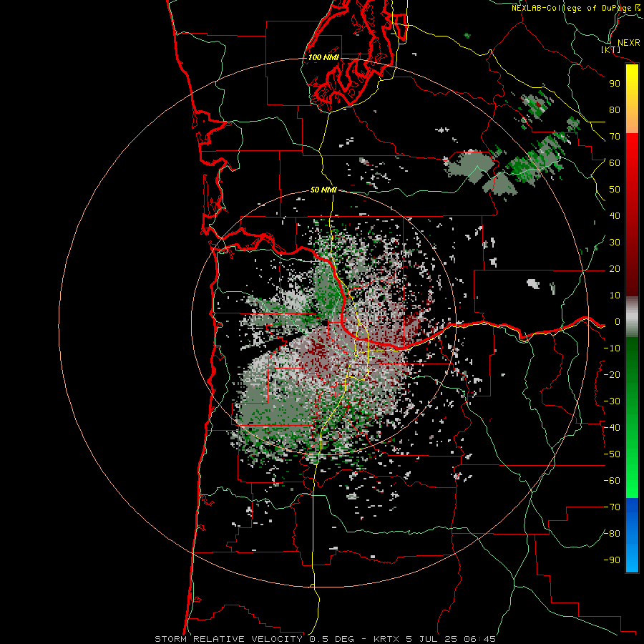
Task: Select the -80 knot scale label
Action: pos(612,534)
